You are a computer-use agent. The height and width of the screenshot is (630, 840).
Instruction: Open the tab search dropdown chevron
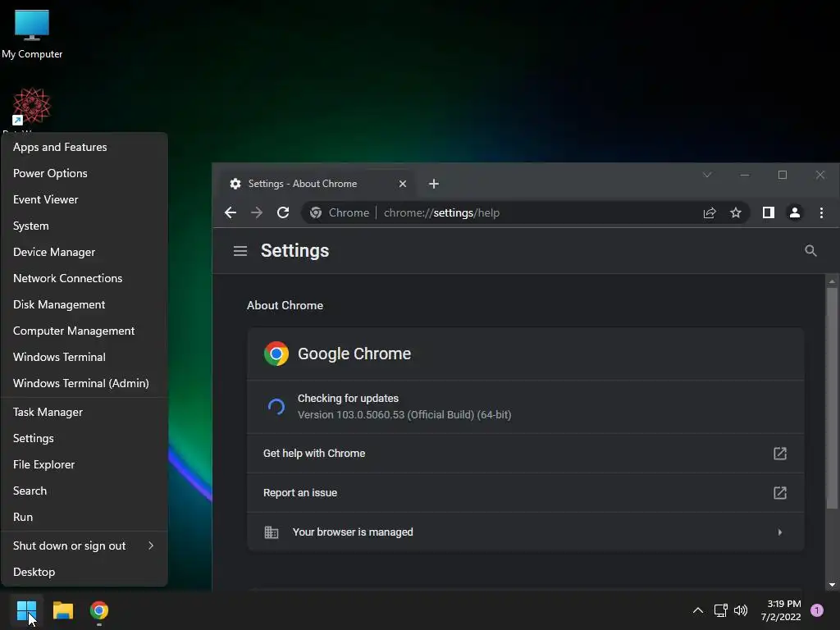click(707, 176)
